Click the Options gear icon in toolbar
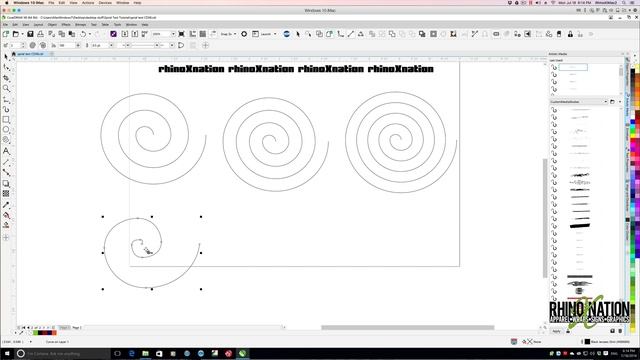The height and width of the screenshot is (360, 640). click(x=244, y=34)
